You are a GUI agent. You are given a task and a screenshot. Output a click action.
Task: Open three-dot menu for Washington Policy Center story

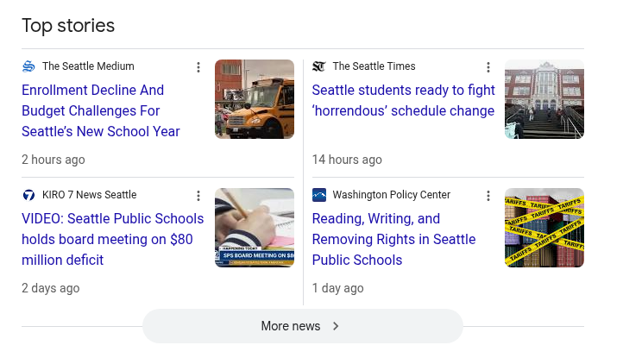[488, 196]
